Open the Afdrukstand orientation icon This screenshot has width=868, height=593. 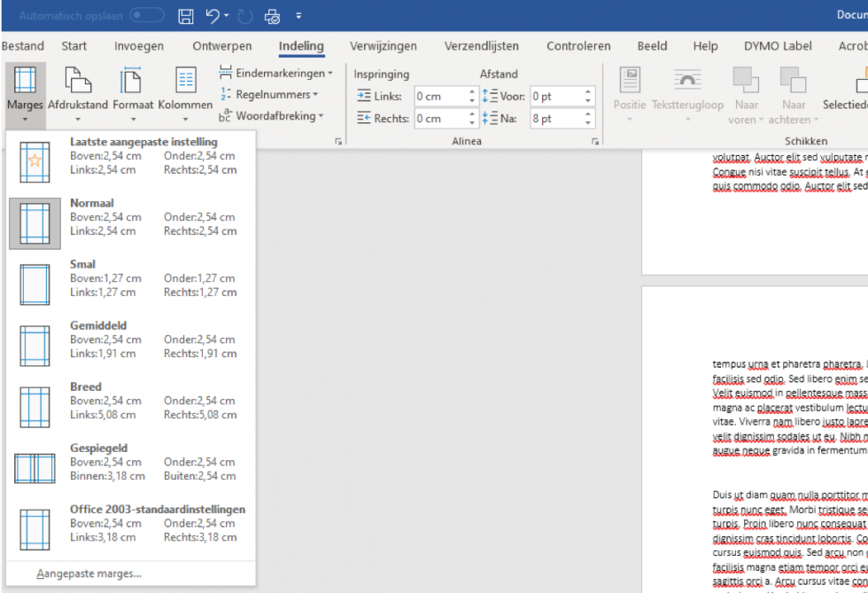coord(77,82)
